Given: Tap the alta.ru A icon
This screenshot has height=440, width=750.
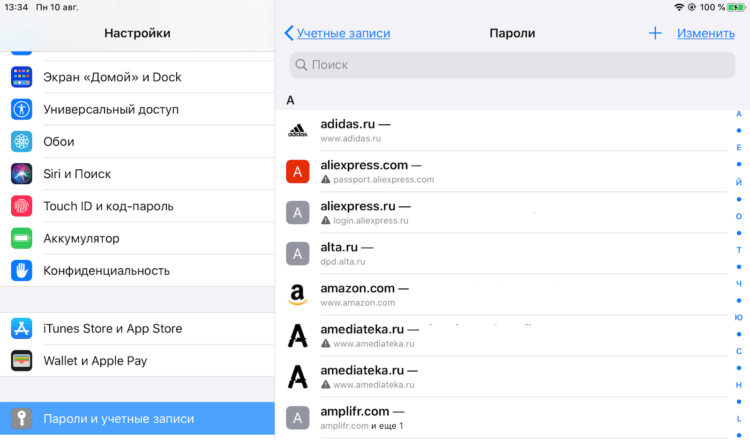Looking at the screenshot, I should [x=298, y=254].
